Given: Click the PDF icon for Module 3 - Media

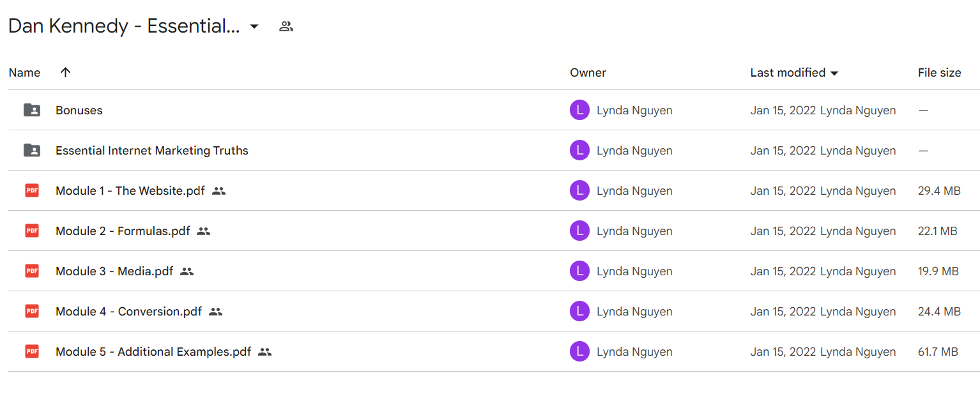Looking at the screenshot, I should [32, 271].
